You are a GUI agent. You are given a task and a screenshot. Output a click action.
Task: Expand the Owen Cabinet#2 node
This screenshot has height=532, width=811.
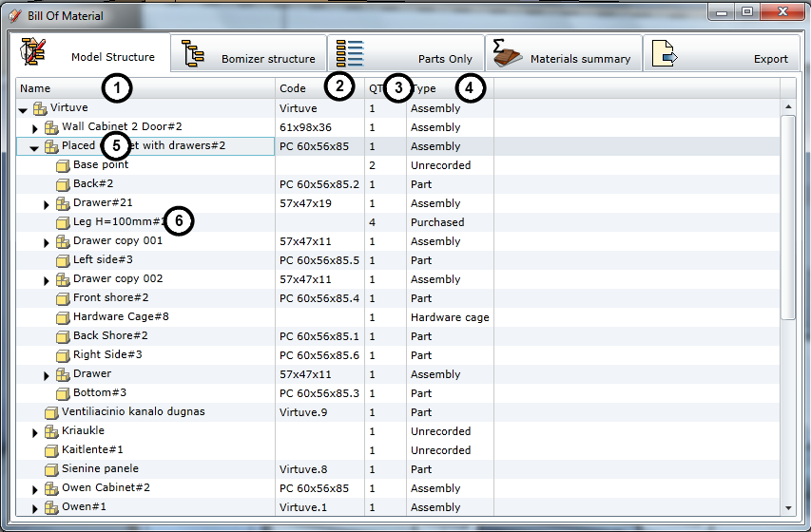click(x=34, y=489)
